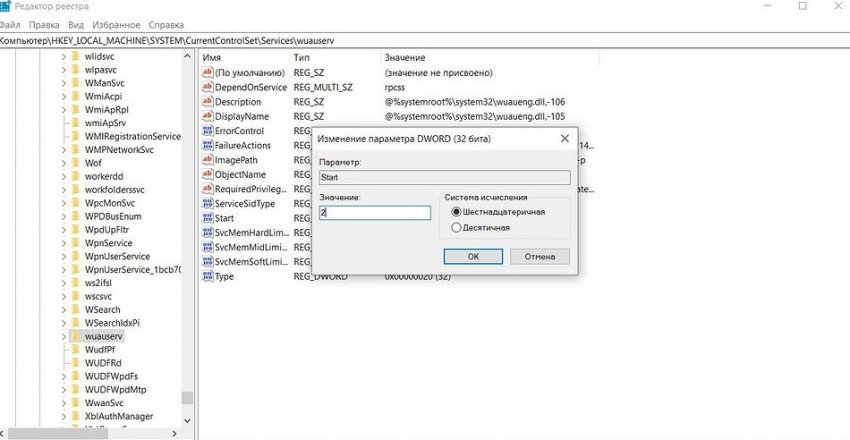Screen dimensions: 850x440
Task: Click the Registry Editor app icon in title bar
Action: pyautogui.click(x=5, y=6)
